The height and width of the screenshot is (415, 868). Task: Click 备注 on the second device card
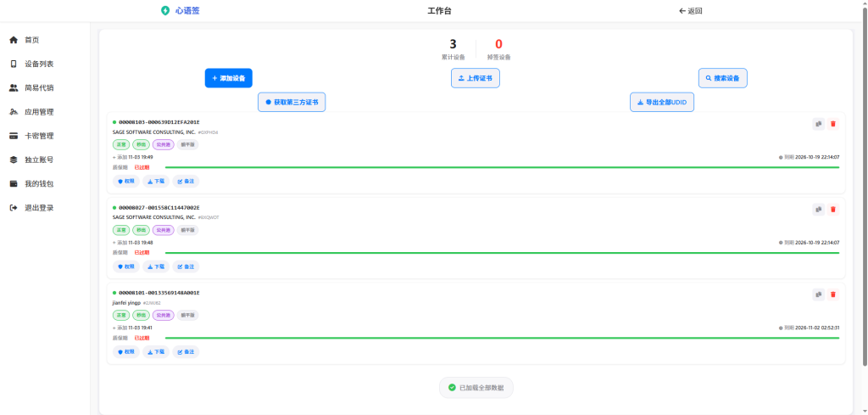[x=186, y=266]
